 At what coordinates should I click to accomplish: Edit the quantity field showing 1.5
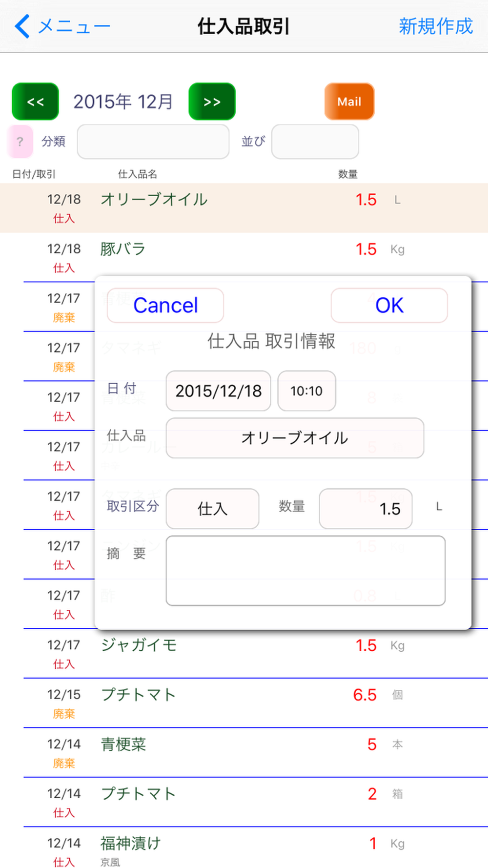point(366,509)
